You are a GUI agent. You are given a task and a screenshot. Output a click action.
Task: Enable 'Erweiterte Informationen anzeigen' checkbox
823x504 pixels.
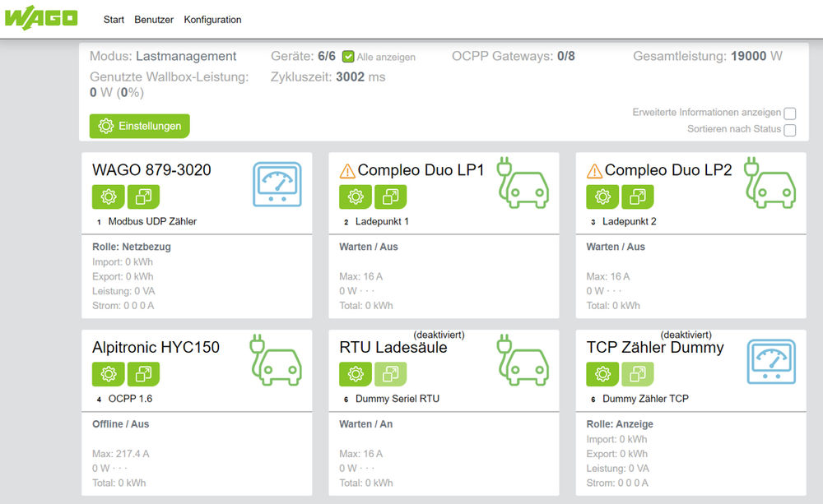click(x=790, y=113)
